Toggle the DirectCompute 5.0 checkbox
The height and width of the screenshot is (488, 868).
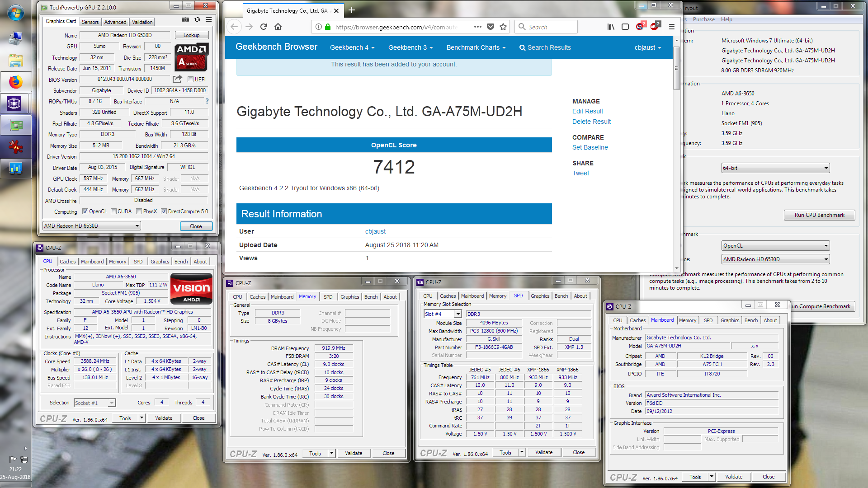click(x=164, y=211)
